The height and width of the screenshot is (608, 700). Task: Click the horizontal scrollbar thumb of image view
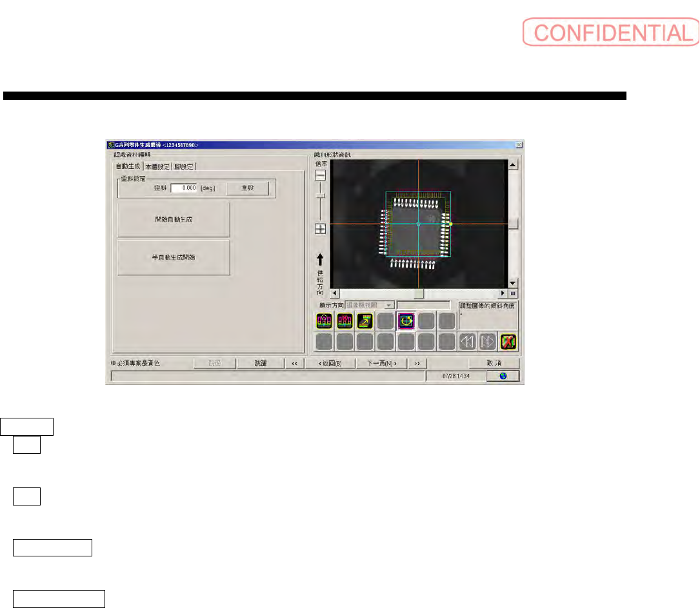coord(419,293)
